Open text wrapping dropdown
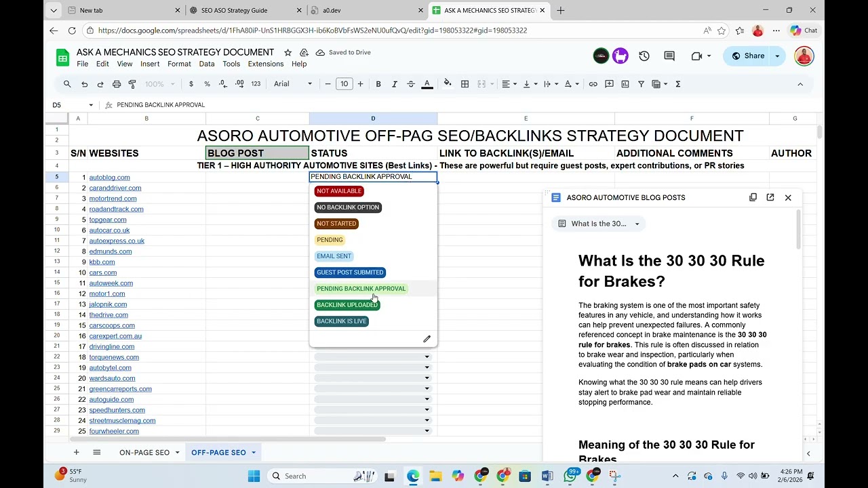 [551, 84]
